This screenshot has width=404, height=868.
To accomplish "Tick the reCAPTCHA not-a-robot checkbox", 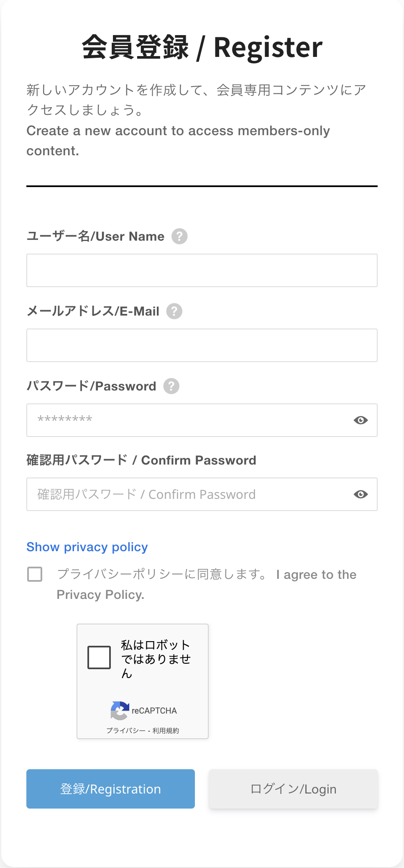I will click(x=99, y=657).
